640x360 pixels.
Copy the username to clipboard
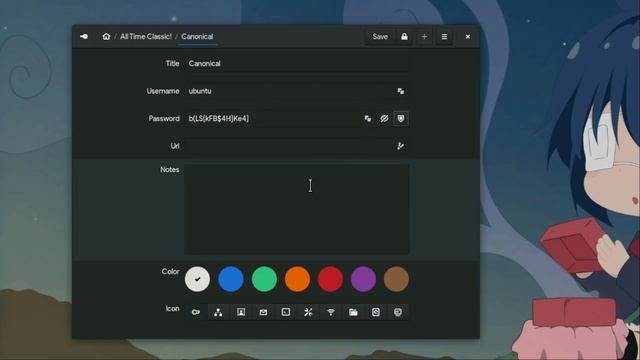401,91
